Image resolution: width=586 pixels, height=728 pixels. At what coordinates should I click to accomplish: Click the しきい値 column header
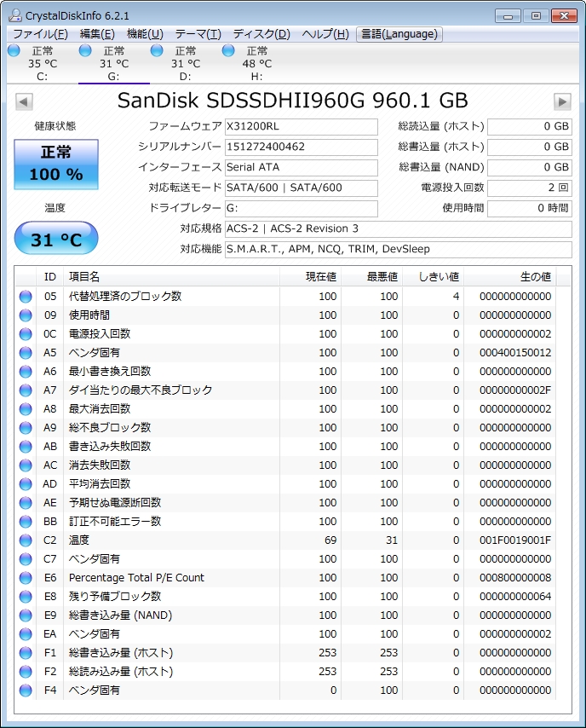(433, 277)
